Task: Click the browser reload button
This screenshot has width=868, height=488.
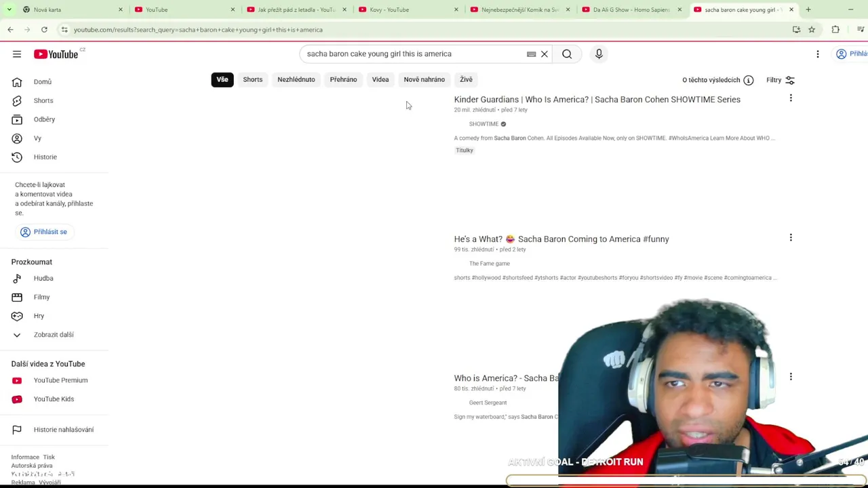Action: point(44,30)
